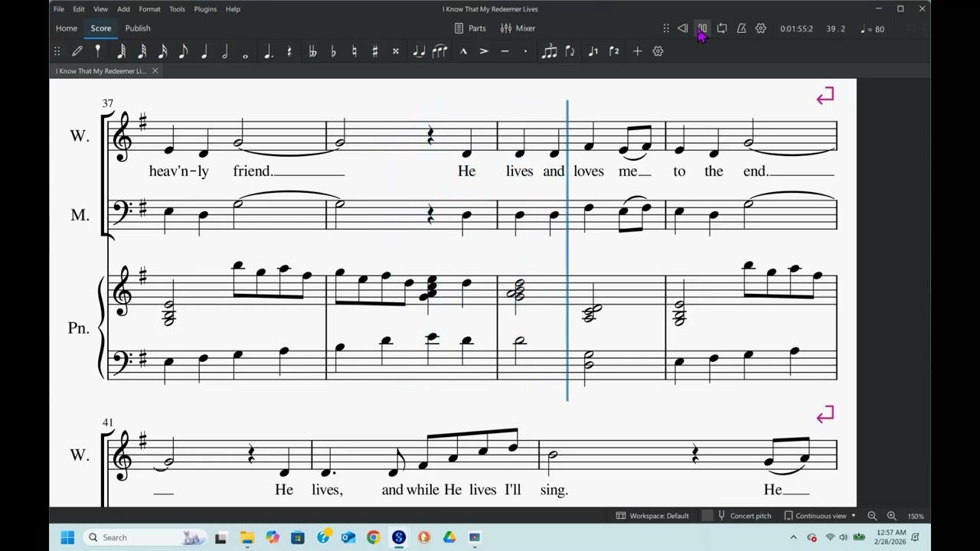Switch to the Home tab
Viewport: 980px width, 551px height.
(x=67, y=28)
